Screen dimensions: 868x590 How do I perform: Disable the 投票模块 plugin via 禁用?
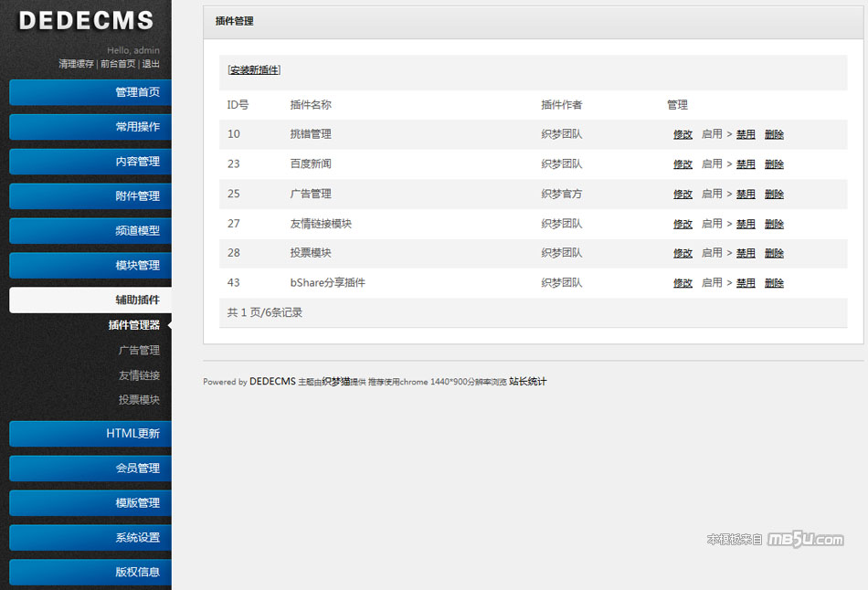point(746,253)
